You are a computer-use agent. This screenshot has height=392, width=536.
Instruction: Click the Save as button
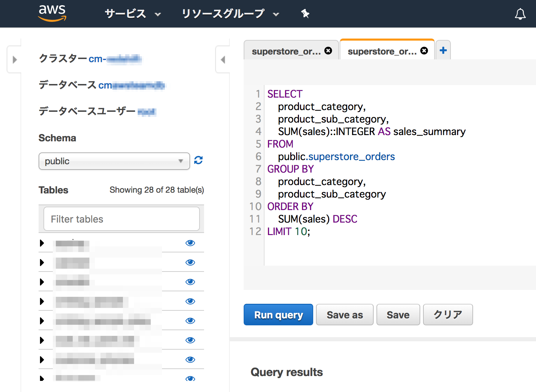pos(344,315)
